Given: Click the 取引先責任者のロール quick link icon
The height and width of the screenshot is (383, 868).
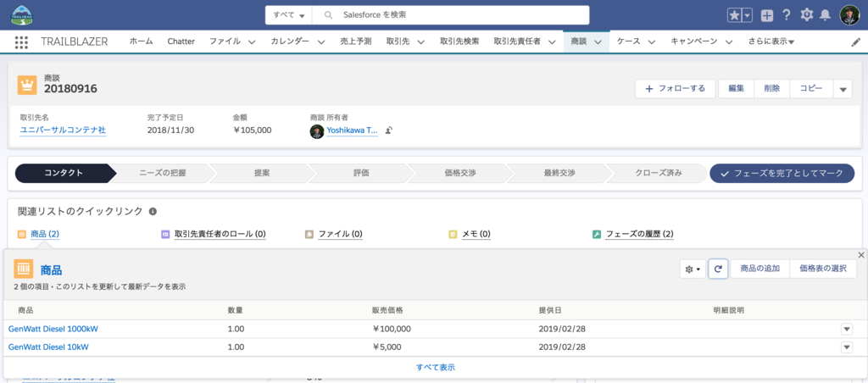Looking at the screenshot, I should pyautogui.click(x=165, y=234).
